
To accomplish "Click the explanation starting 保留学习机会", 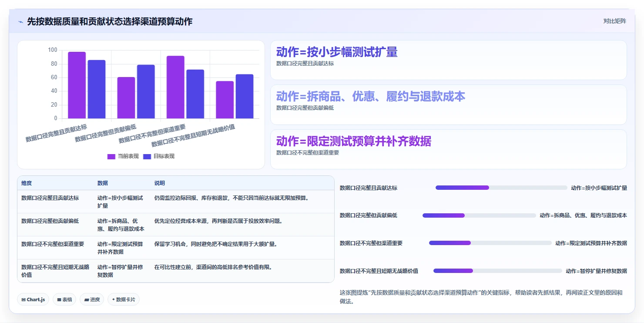I will tap(216, 244).
